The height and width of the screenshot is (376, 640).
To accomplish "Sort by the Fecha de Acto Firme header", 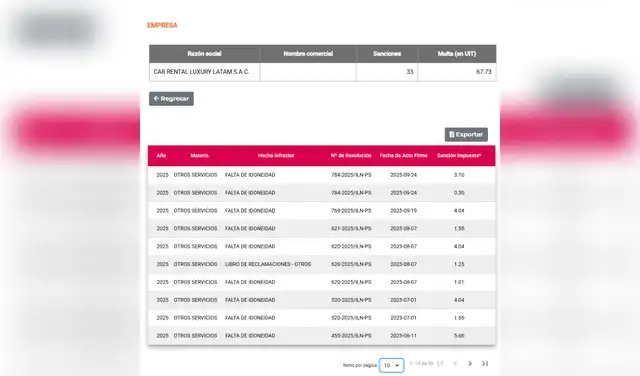I will pos(403,156).
